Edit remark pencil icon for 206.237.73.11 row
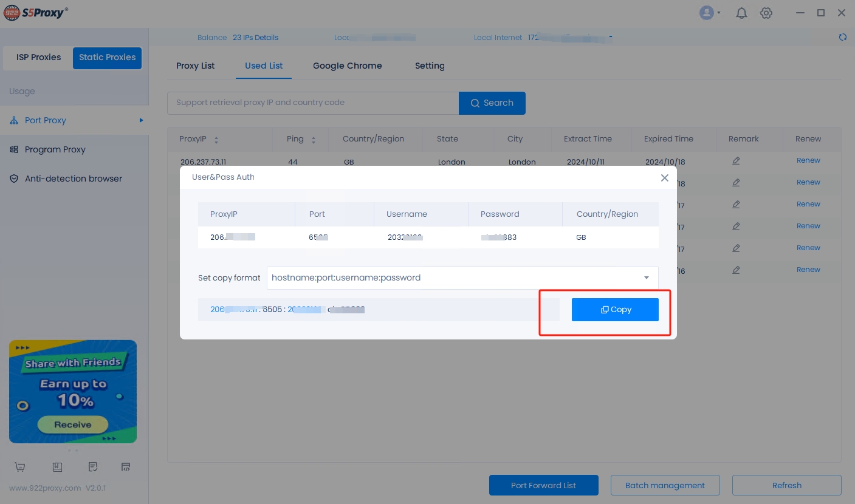 pyautogui.click(x=736, y=161)
